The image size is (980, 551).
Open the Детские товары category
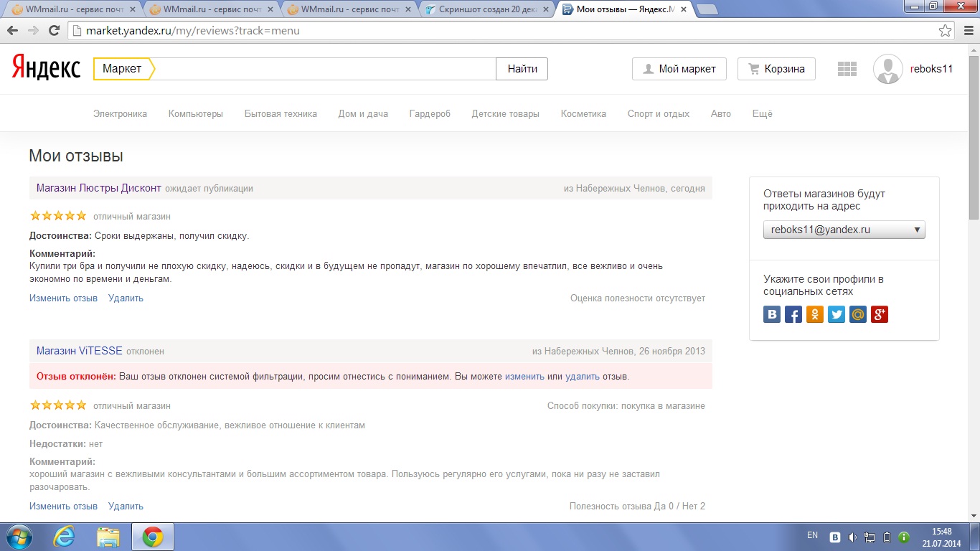pos(505,113)
